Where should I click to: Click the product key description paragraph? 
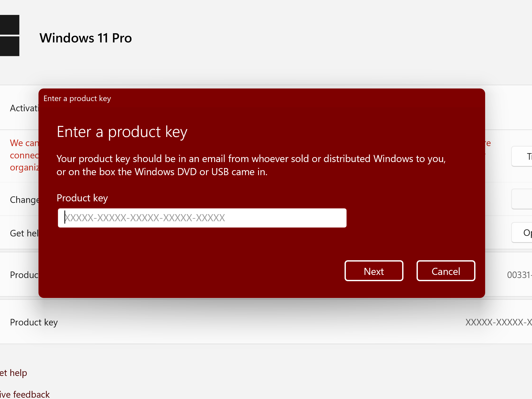point(251,165)
